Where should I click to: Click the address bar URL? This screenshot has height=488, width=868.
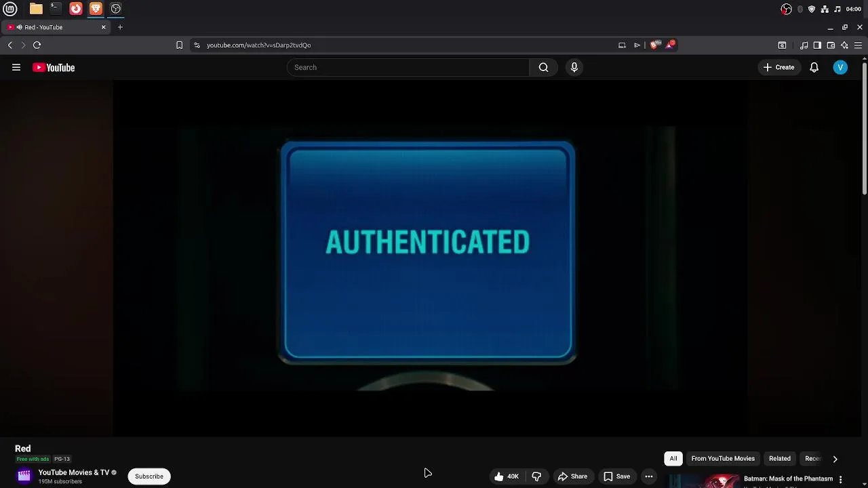click(x=258, y=45)
